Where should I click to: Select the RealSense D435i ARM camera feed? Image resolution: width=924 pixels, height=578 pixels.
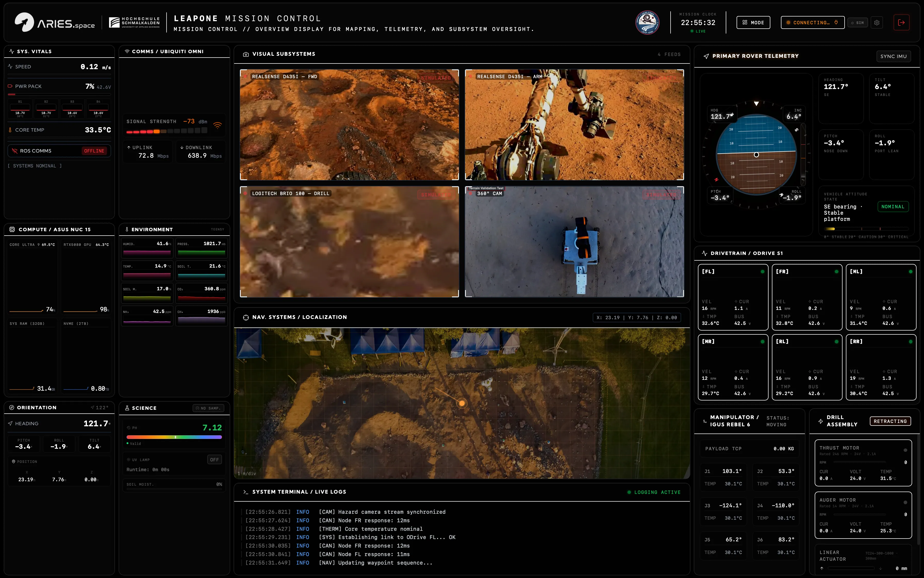coord(574,125)
